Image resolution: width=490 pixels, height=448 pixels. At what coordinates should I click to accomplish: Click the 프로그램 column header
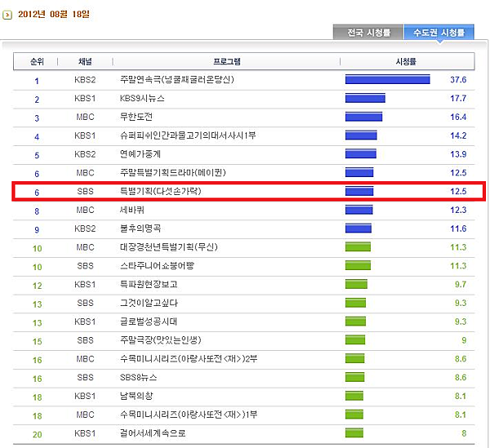click(227, 61)
